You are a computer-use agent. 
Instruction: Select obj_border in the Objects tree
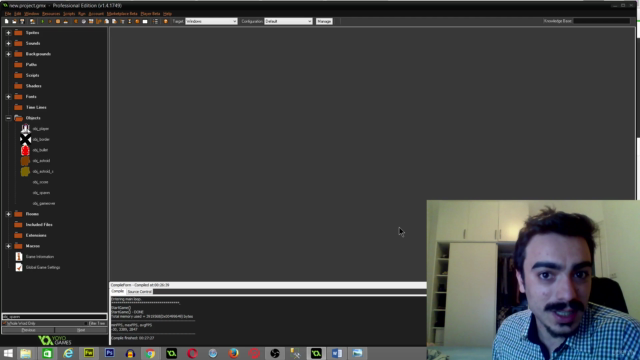click(x=41, y=139)
